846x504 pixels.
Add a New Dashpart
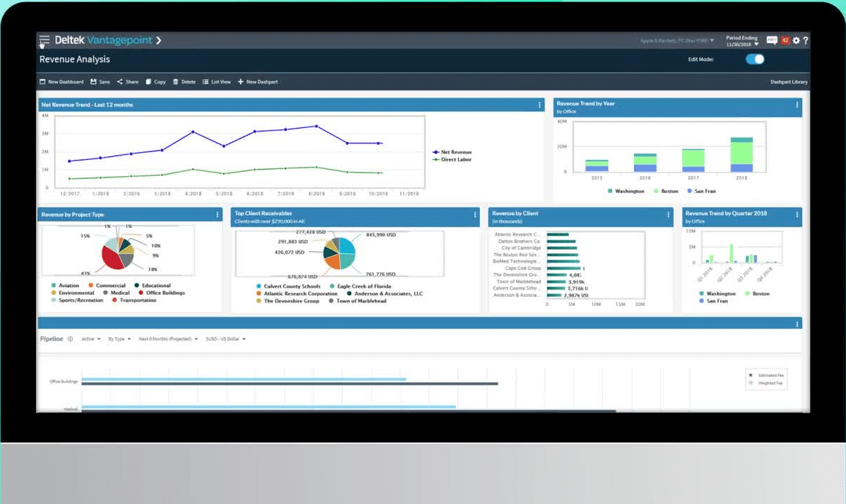point(258,82)
